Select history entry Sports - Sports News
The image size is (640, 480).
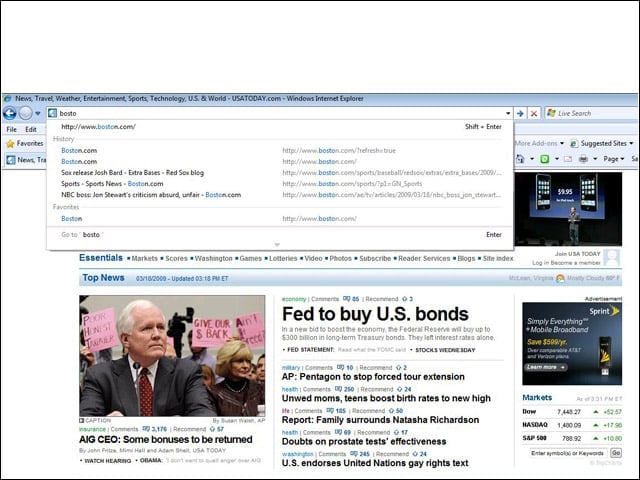tap(280, 184)
